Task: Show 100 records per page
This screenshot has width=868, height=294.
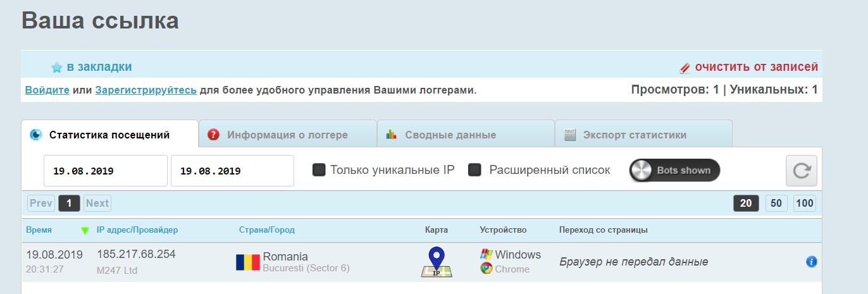Action: [x=805, y=203]
